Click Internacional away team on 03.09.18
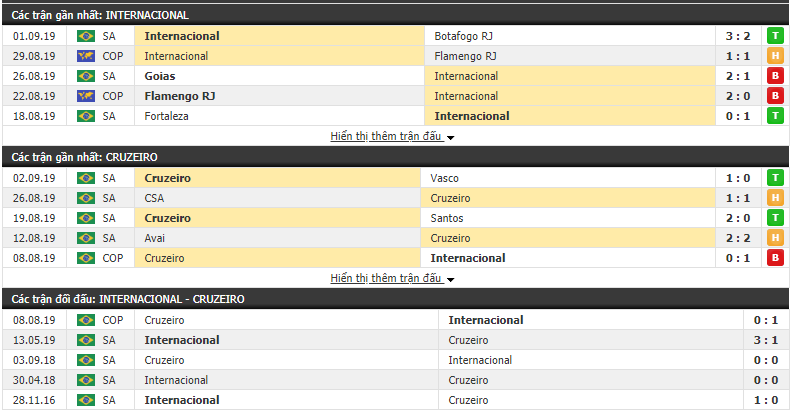This screenshot has width=790, height=410. 480,361
